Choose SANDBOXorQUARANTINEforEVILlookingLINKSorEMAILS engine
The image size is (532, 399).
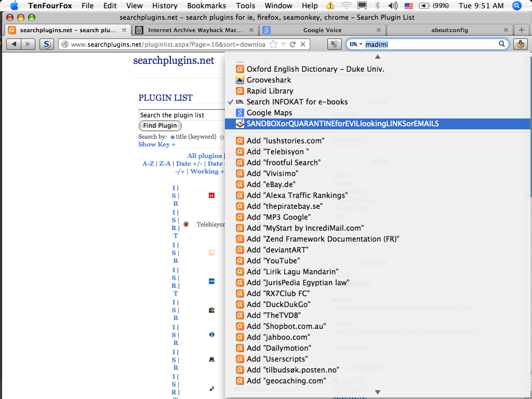click(378, 124)
